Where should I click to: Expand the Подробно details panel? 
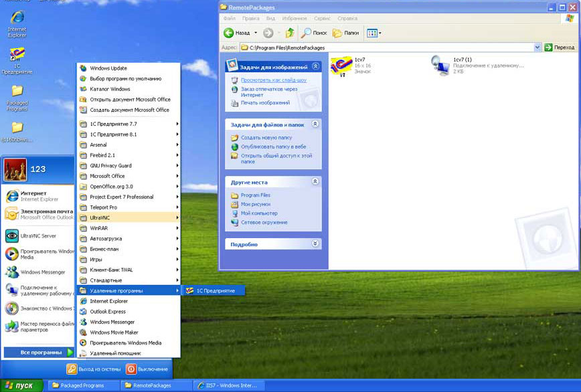[x=315, y=244]
